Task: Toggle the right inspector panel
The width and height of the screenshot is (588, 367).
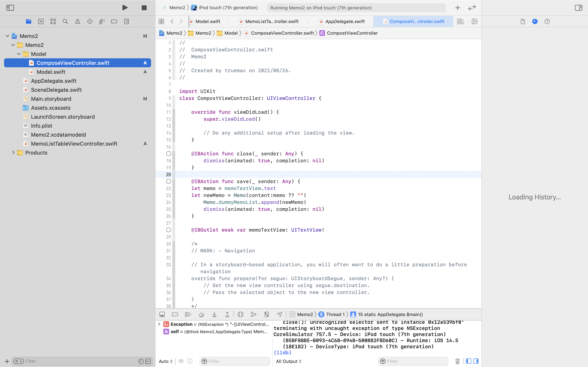Action: coord(578,8)
